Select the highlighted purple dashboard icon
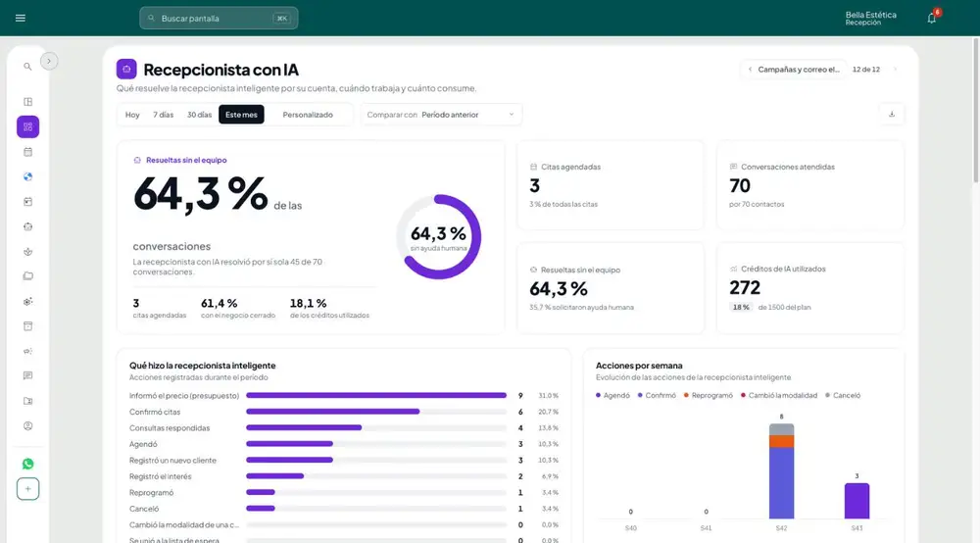The image size is (980, 543). coord(27,126)
